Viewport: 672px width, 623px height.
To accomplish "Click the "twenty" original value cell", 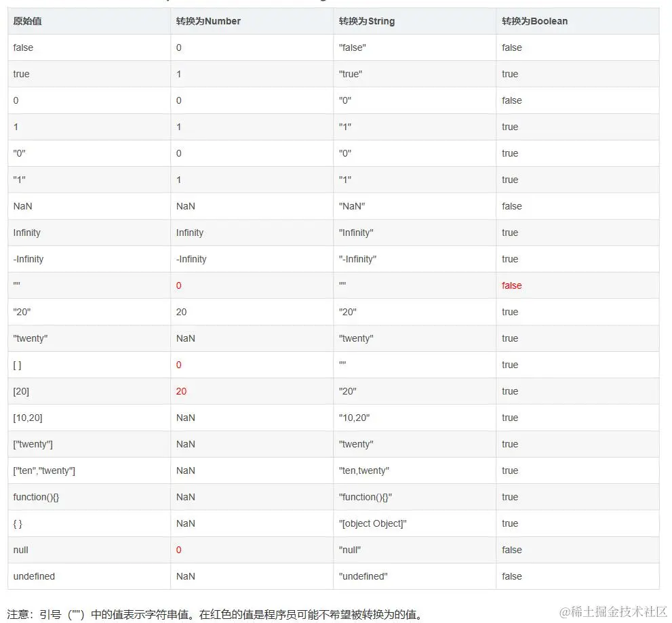I will [31, 338].
